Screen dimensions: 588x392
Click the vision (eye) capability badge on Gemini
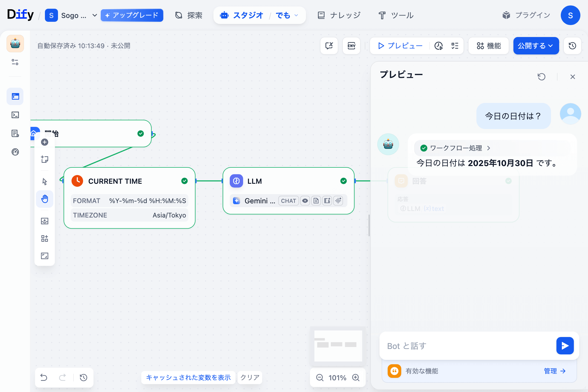tap(305, 201)
